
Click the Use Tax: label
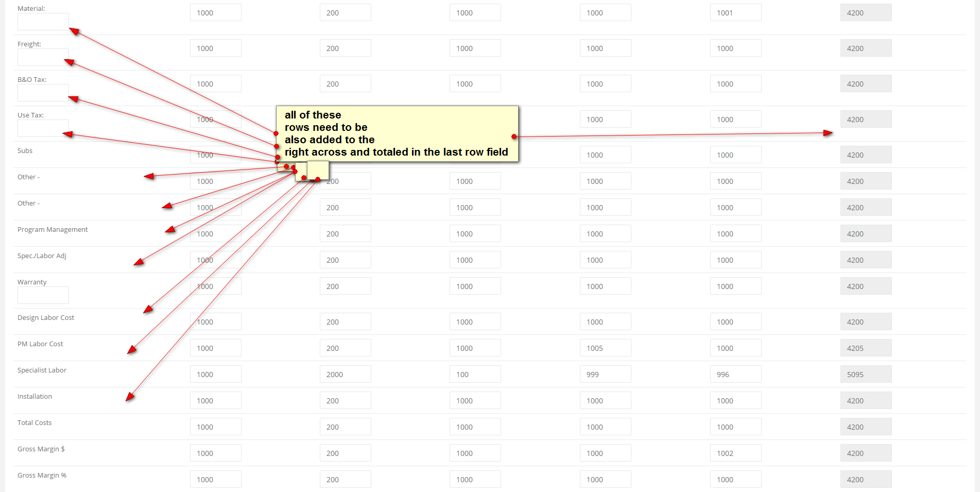click(31, 115)
